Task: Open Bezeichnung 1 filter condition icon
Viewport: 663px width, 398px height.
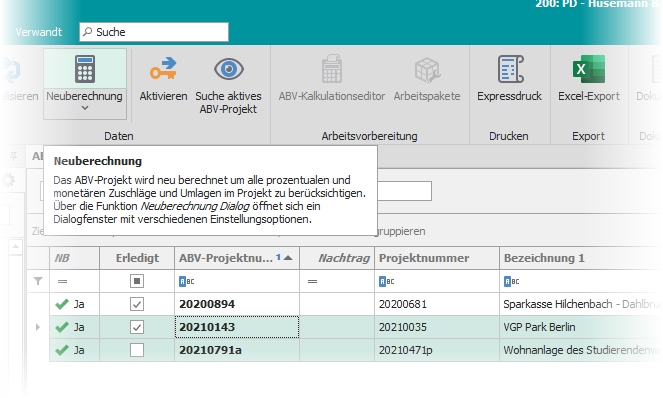Action: pos(511,281)
